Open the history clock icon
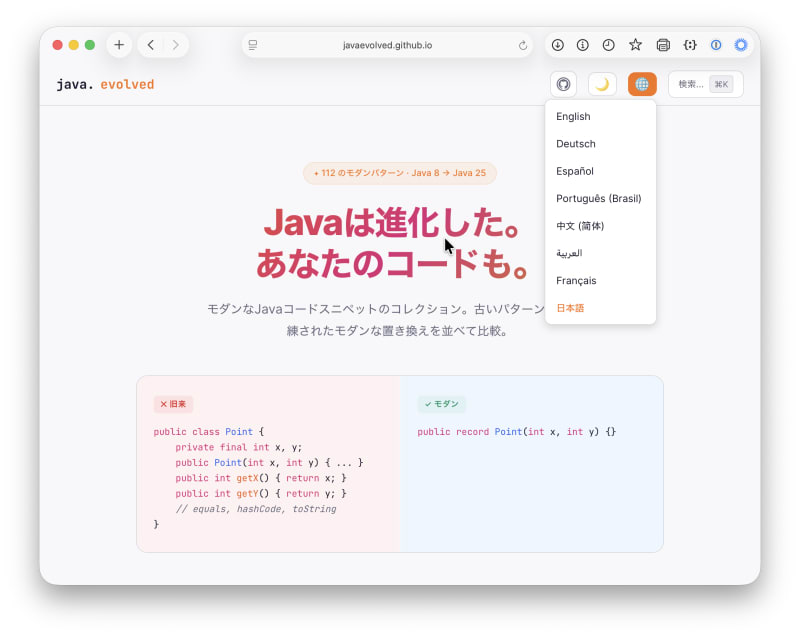 [x=609, y=45]
